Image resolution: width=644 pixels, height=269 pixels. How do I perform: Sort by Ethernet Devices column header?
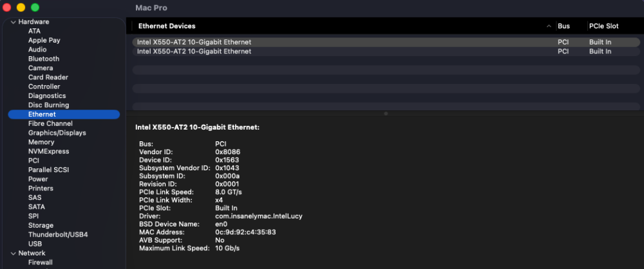coord(167,26)
